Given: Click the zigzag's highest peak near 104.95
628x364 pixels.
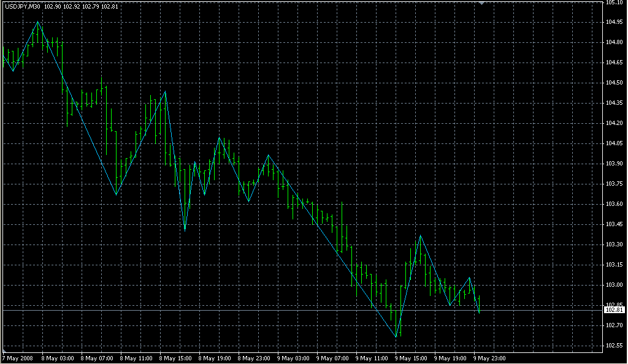Looking at the screenshot, I should pyautogui.click(x=38, y=21).
